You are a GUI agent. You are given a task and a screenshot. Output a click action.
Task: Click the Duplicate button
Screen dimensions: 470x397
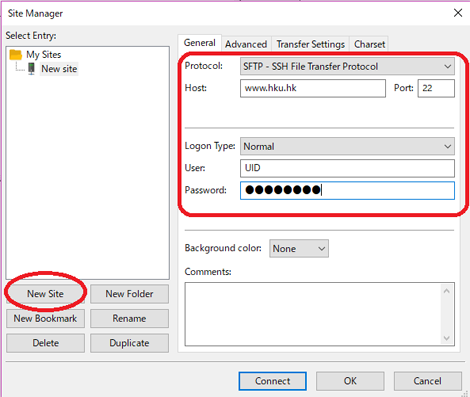click(x=129, y=343)
